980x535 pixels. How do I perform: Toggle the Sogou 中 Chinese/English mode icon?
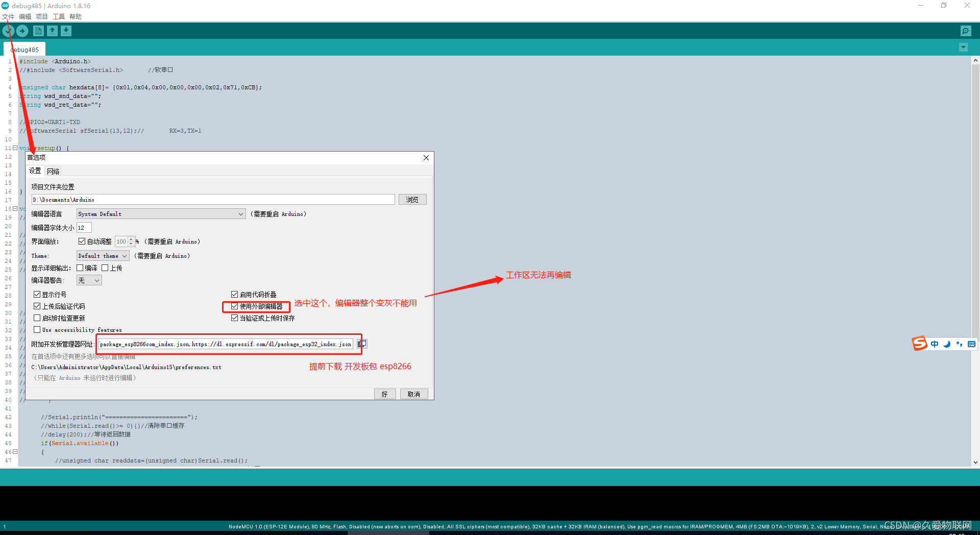pos(935,344)
